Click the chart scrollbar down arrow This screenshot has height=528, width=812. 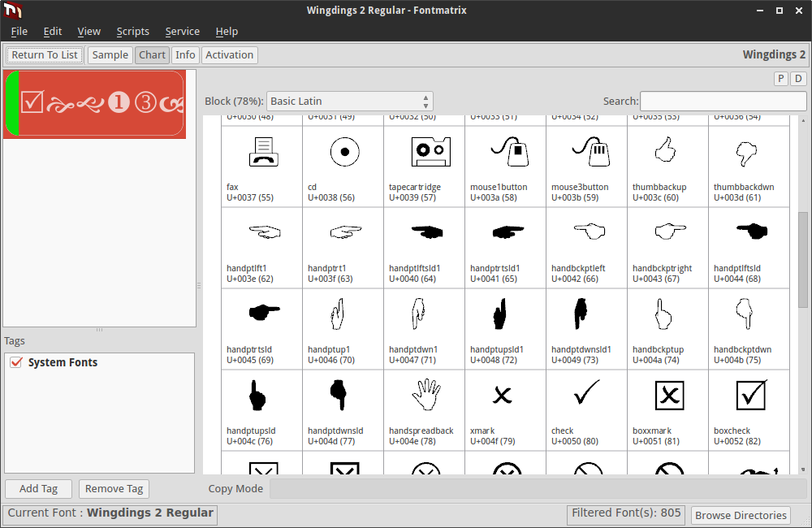point(803,470)
